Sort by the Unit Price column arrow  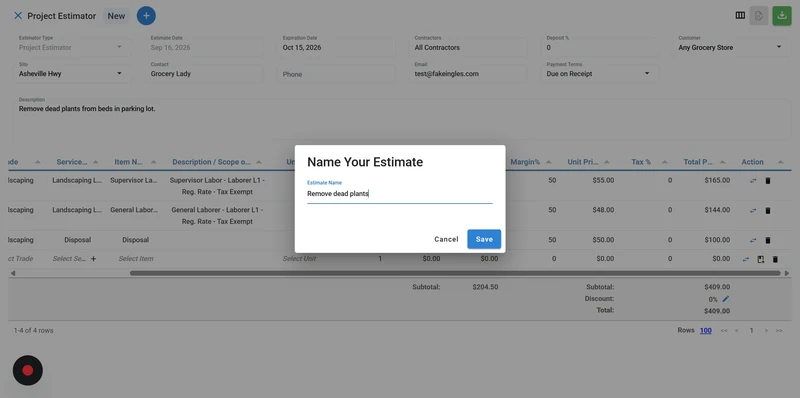(607, 162)
